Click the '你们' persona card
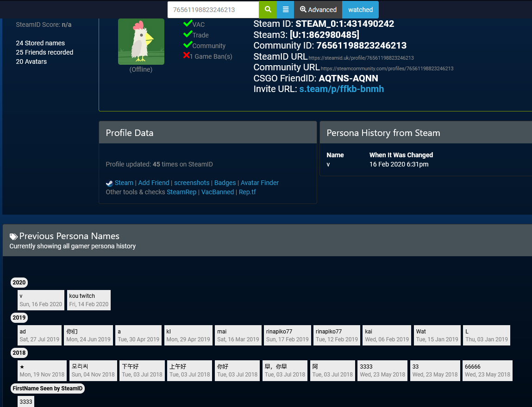 (88, 335)
